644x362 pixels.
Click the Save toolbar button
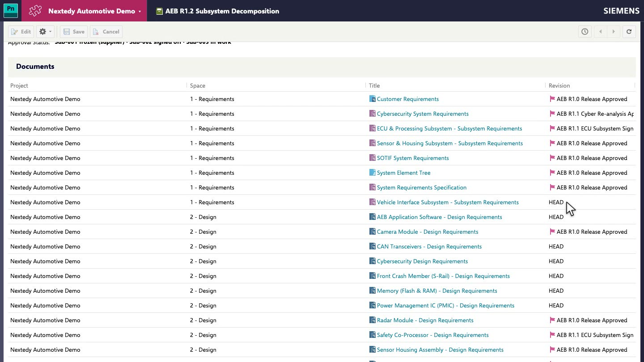74,32
